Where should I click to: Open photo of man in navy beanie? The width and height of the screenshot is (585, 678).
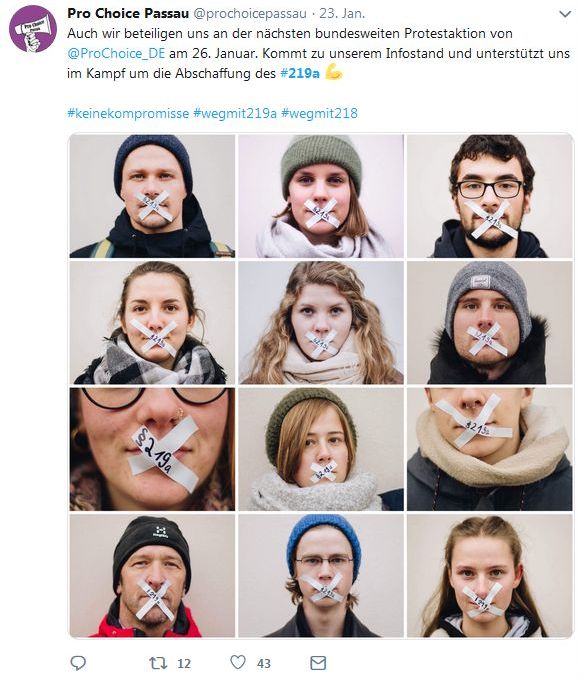click(x=152, y=196)
